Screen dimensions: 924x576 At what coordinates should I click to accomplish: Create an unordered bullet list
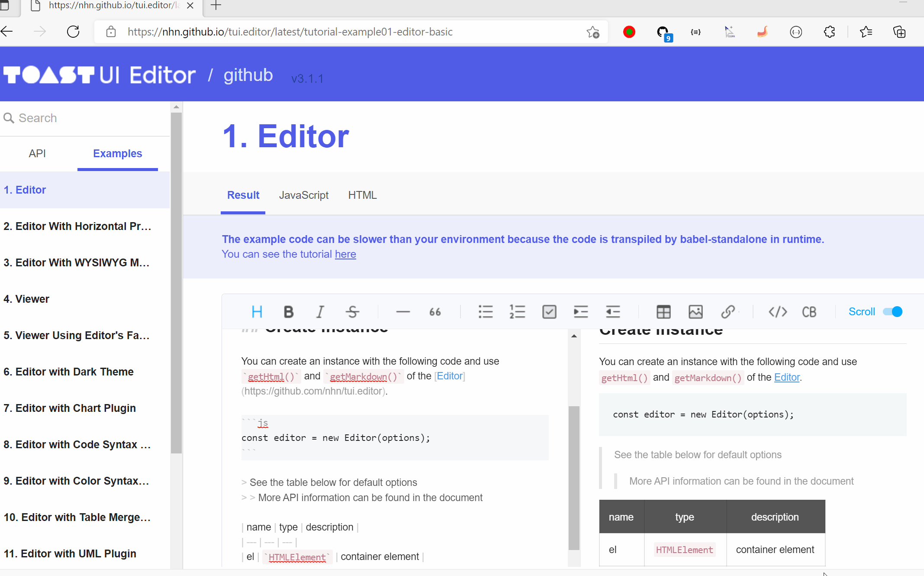point(486,311)
